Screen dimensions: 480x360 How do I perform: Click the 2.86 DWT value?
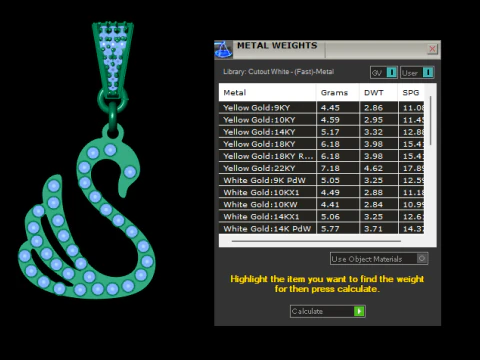(x=373, y=108)
